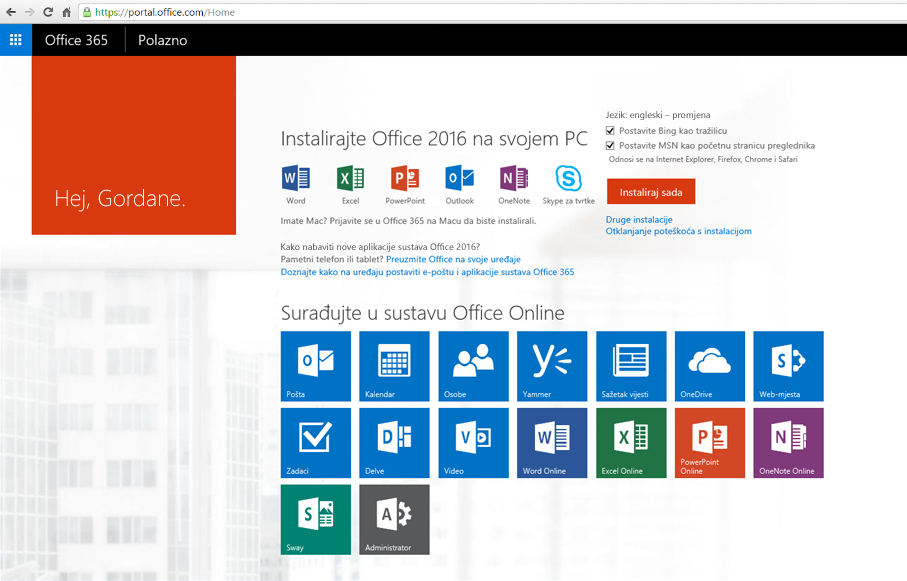Screen dimensions: 907x581
Task: Click the browser forward arrow
Action: [30, 12]
